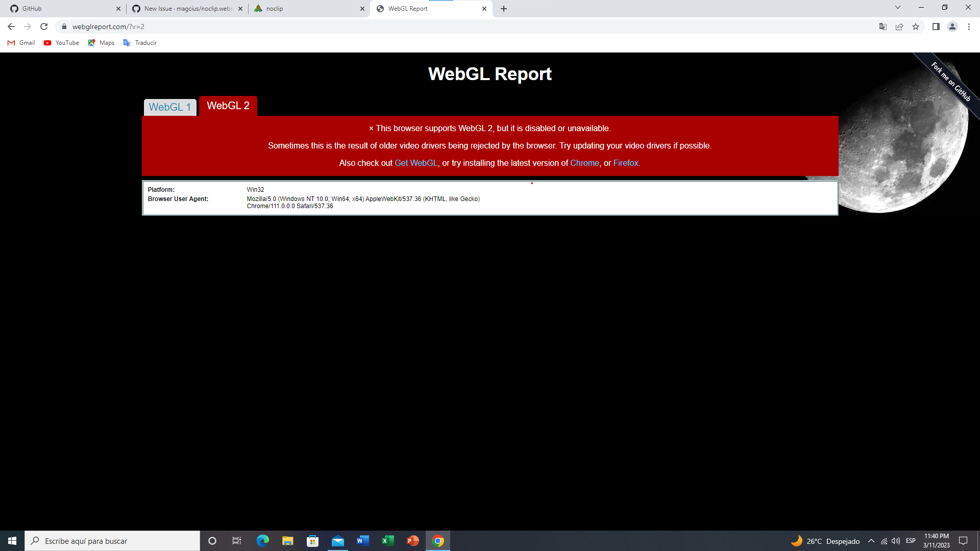This screenshot has width=980, height=551.
Task: Bookmark this page using the star icon
Action: pyautogui.click(x=916, y=27)
